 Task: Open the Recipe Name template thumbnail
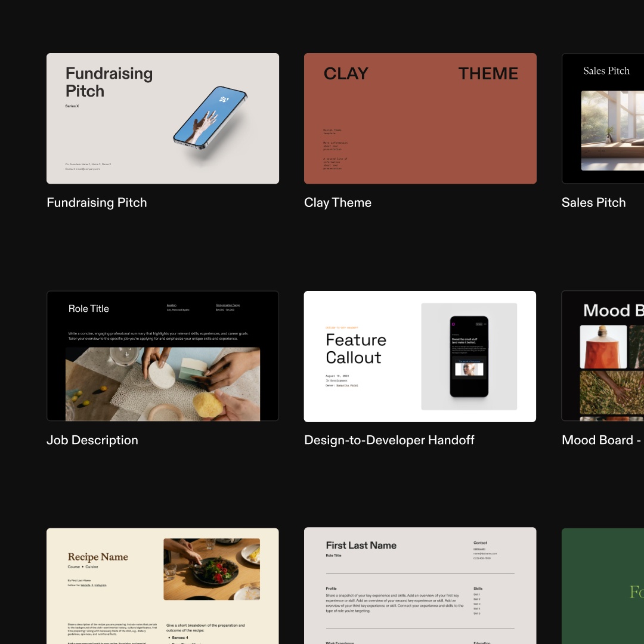coord(163,586)
